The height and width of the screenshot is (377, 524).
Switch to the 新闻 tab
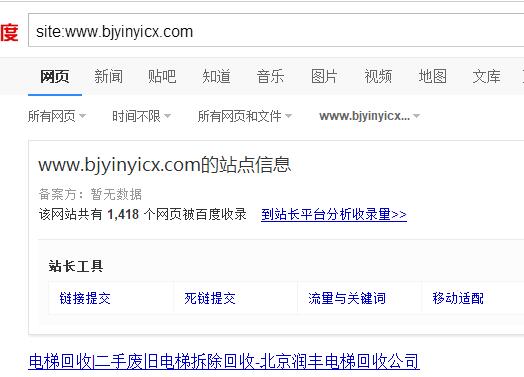click(109, 77)
